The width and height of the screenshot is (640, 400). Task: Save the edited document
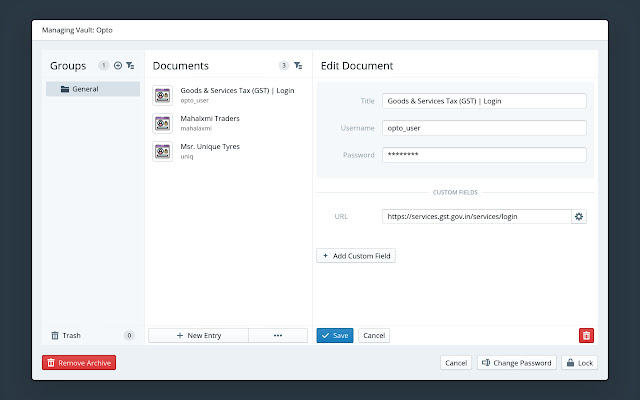point(335,335)
